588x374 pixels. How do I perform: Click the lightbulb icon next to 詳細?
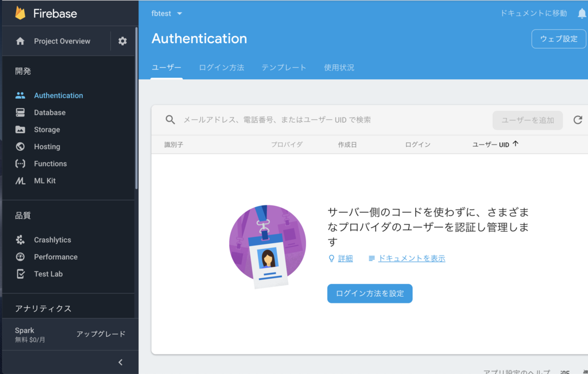331,258
